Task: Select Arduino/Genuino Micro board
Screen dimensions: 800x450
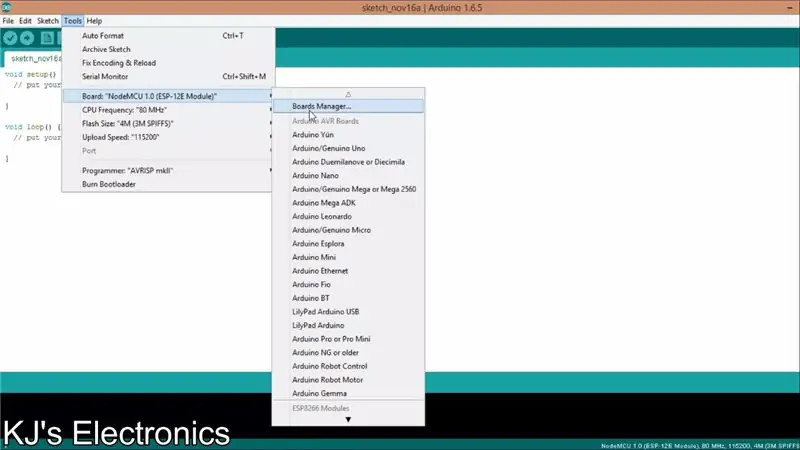Action: tap(348, 230)
